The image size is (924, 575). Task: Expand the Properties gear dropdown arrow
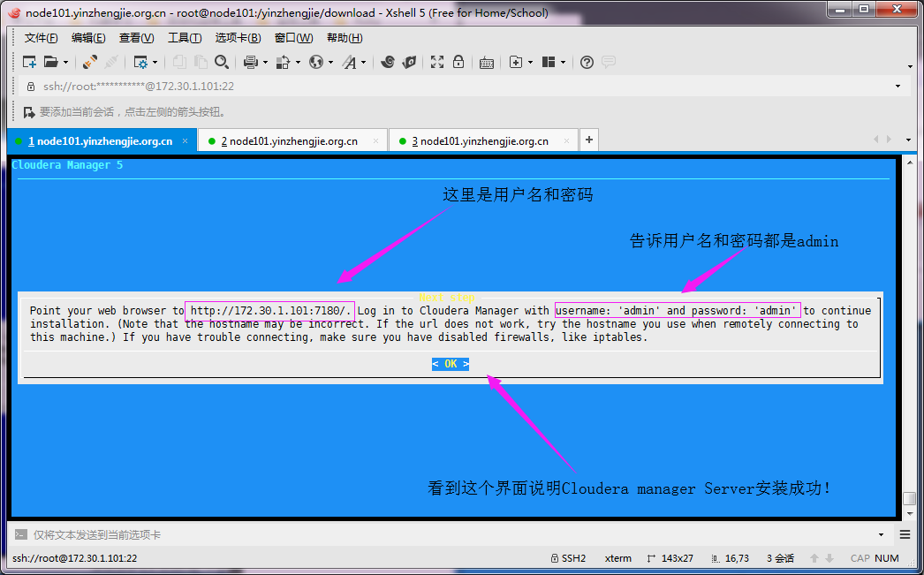click(x=155, y=63)
